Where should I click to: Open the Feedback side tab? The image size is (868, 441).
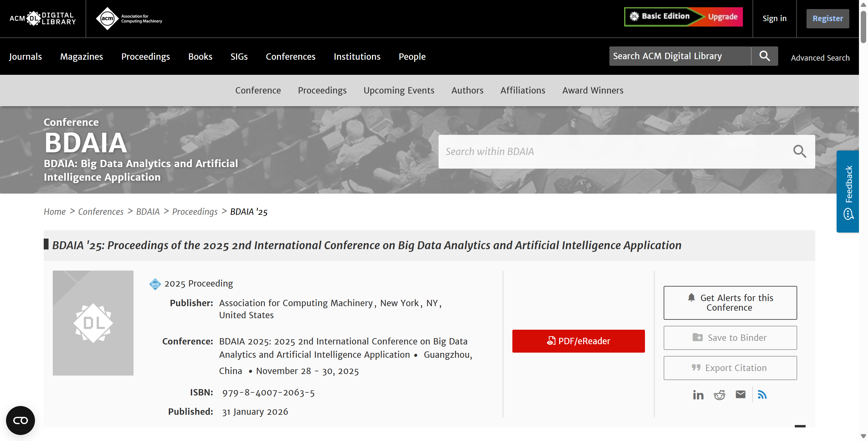point(848,191)
